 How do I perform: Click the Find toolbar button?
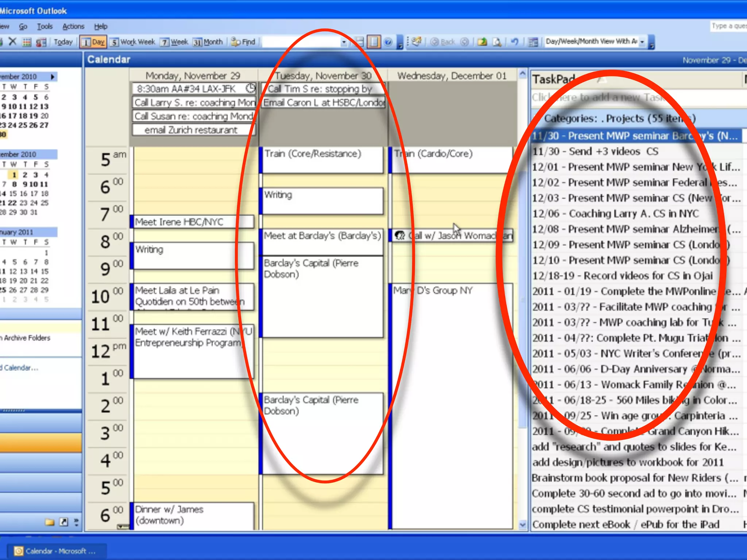pyautogui.click(x=243, y=42)
